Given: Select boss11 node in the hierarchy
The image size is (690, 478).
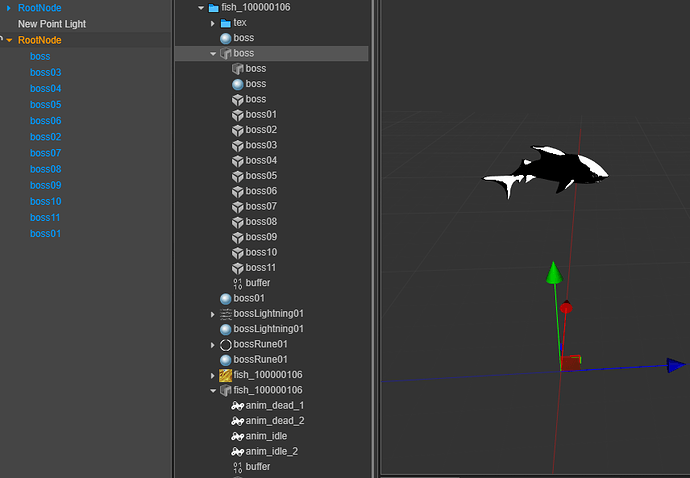Looking at the screenshot, I should tap(45, 217).
